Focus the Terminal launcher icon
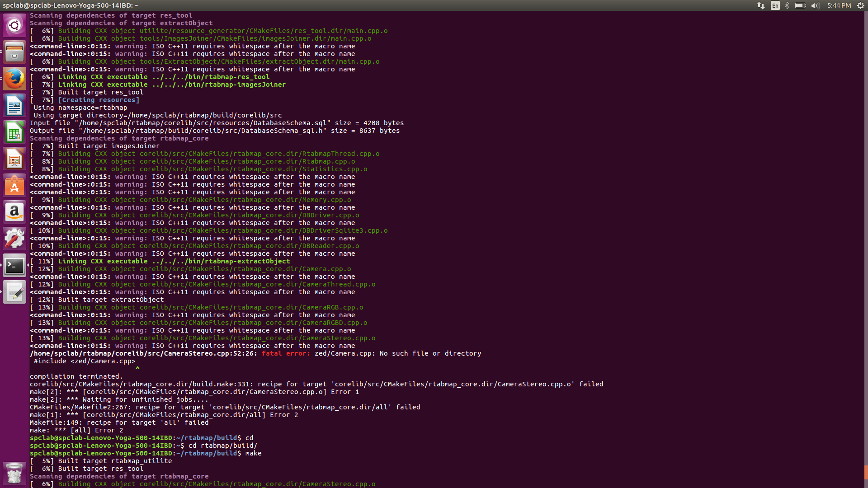The height and width of the screenshot is (488, 868). 14,266
